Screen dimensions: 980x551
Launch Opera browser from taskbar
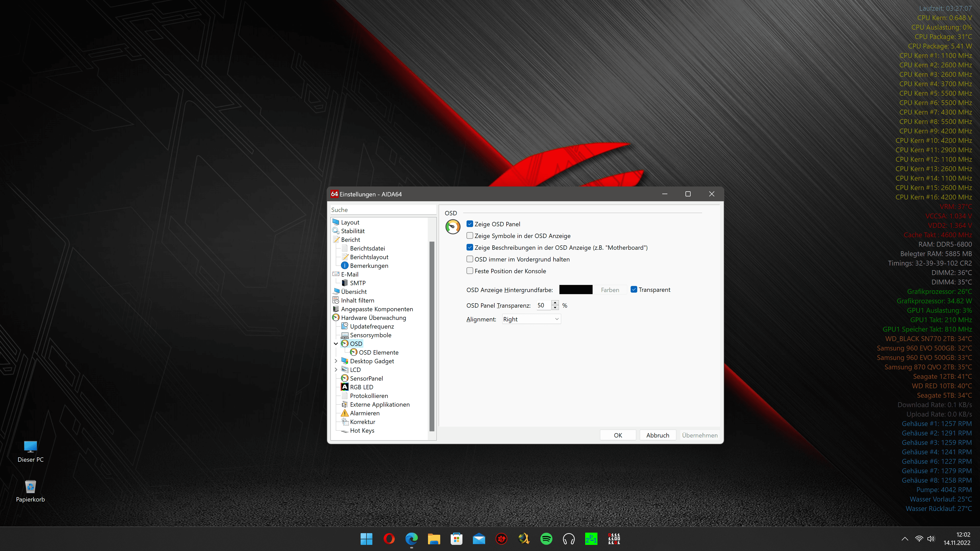click(389, 539)
